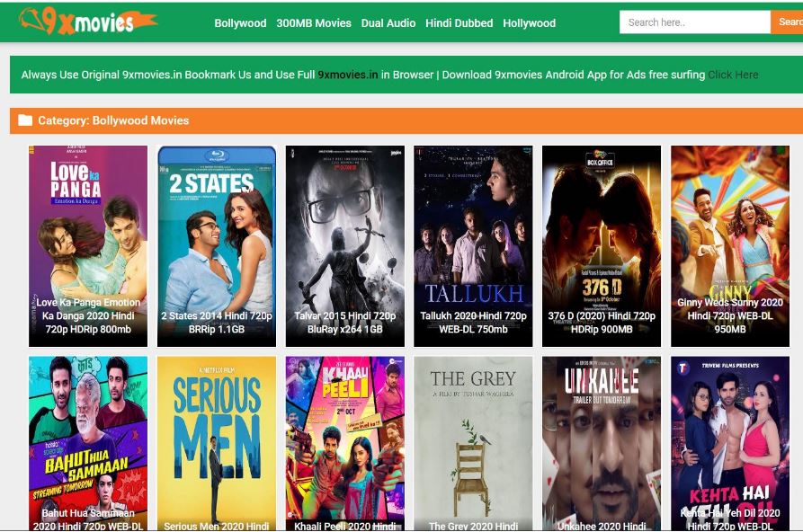Viewport: 803px width, 532px height.
Task: Navigate to the Hollywood menu item
Action: [x=529, y=23]
